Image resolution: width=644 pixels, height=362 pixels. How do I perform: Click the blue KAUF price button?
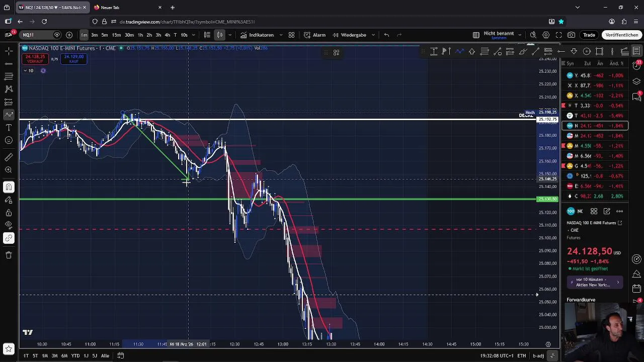[74, 59]
